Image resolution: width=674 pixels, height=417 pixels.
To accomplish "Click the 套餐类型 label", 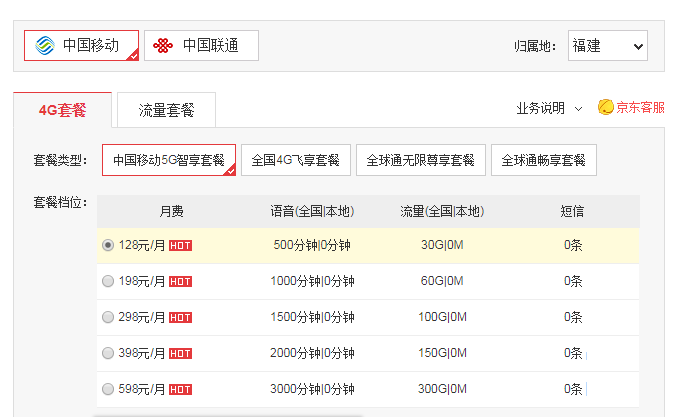I will coord(61,160).
